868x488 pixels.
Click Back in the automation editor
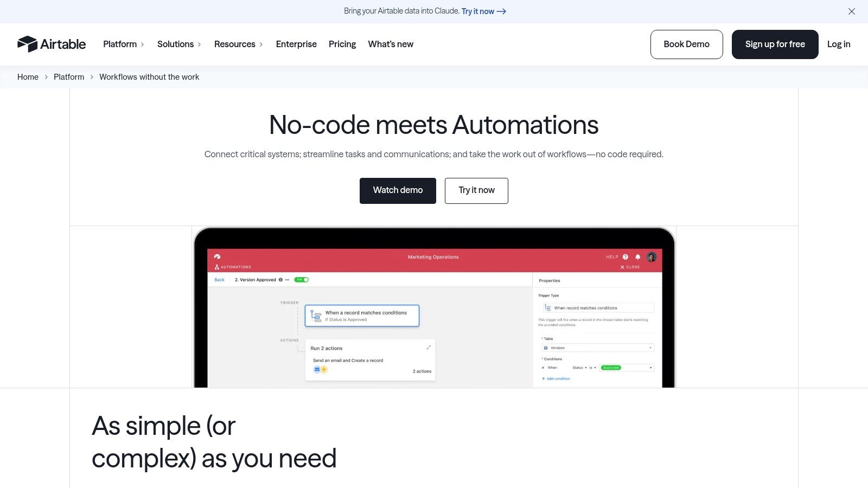(219, 280)
